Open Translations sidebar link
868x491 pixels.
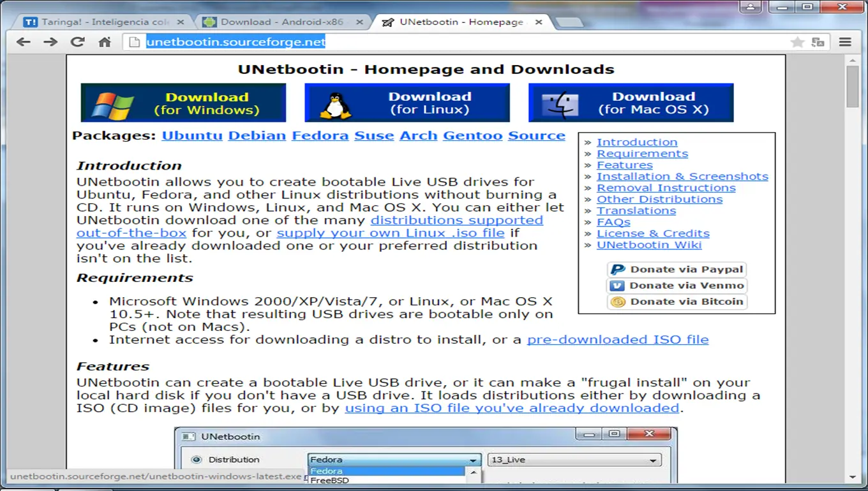pos(636,211)
